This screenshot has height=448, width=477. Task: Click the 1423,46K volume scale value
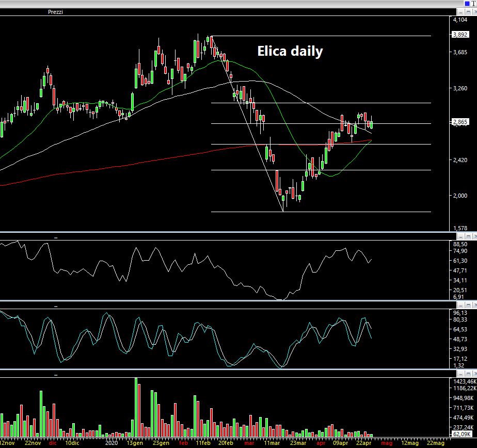(465, 381)
